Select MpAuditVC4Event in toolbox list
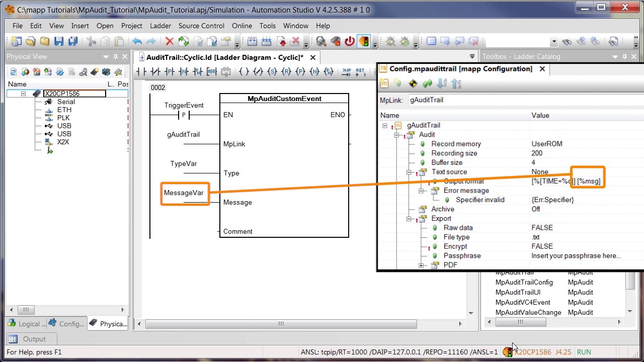 (523, 303)
